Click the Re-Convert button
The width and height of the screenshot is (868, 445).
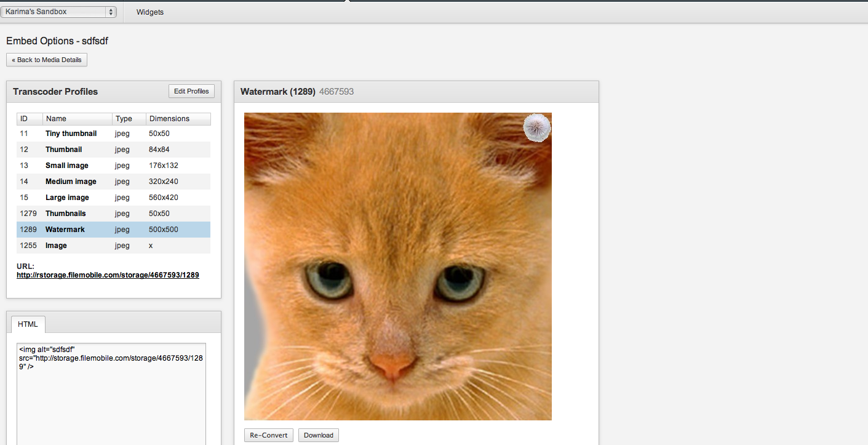point(269,435)
